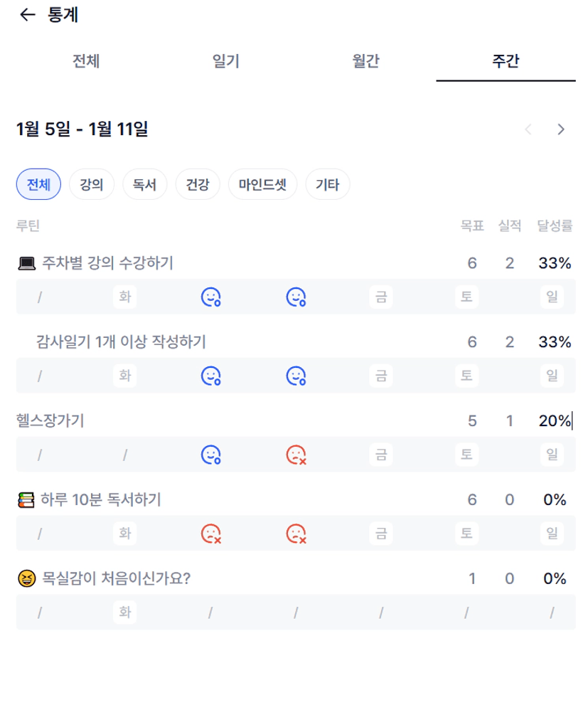Click first red sad face in 하루 10분 독서하기 row
Image resolution: width=588 pixels, height=705 pixels.
point(210,532)
